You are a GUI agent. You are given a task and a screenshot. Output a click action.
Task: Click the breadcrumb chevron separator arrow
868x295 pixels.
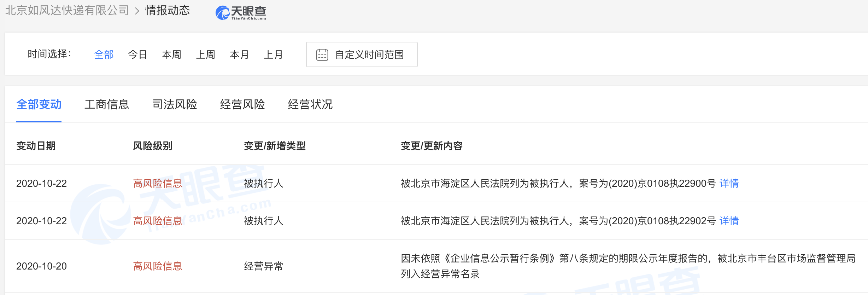click(x=137, y=11)
